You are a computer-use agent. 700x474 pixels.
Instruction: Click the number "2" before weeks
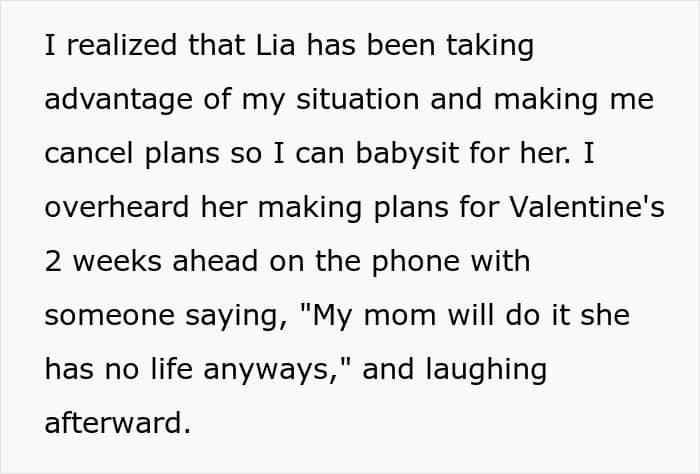(x=53, y=261)
